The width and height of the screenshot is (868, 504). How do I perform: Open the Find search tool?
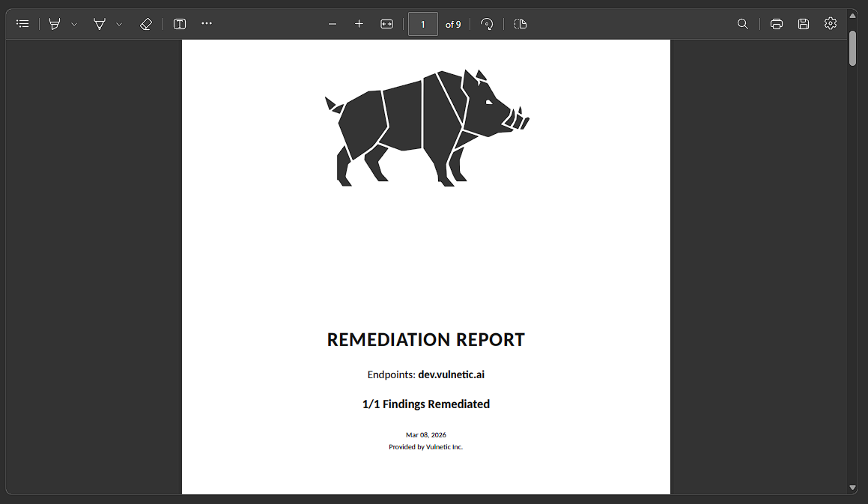coord(743,24)
